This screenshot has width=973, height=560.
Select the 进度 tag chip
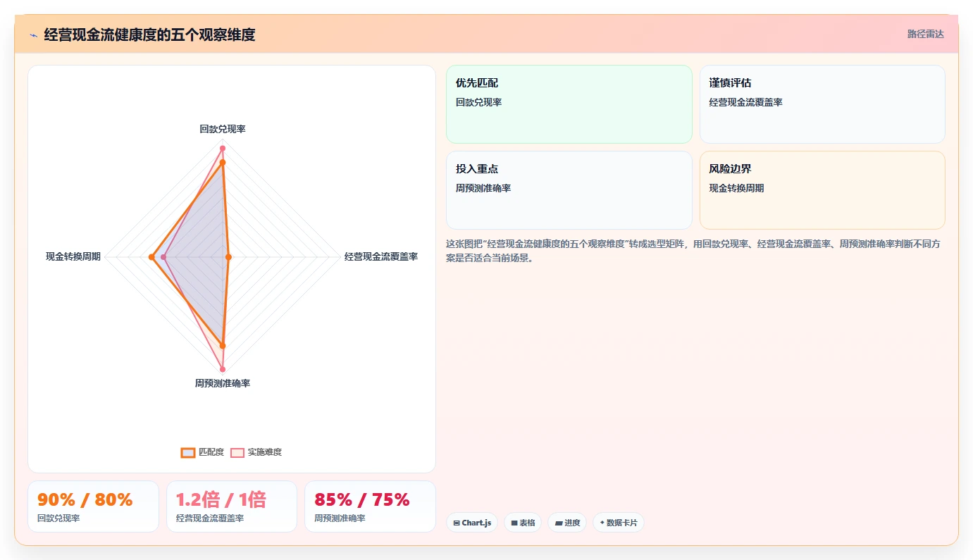coord(567,523)
